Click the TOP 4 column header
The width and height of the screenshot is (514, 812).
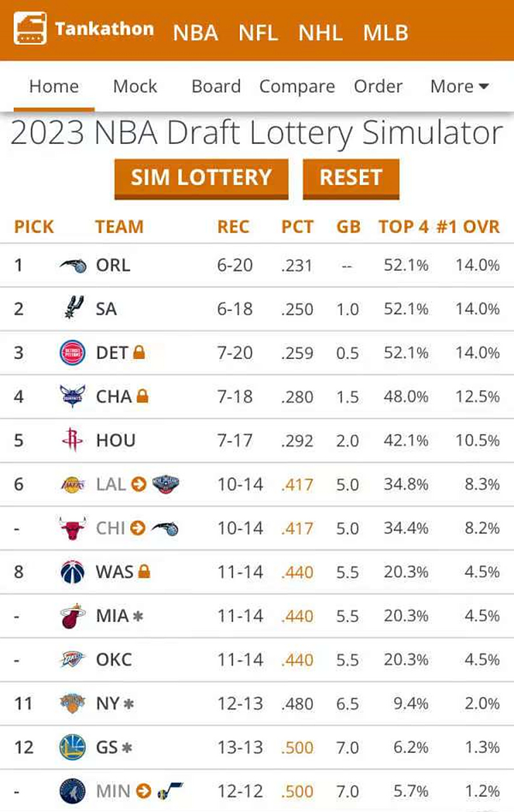[404, 226]
